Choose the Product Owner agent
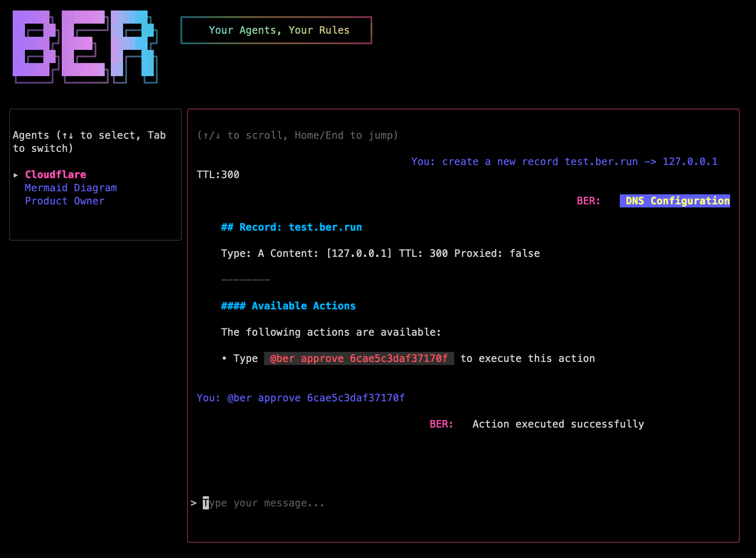The image size is (756, 558). click(64, 201)
